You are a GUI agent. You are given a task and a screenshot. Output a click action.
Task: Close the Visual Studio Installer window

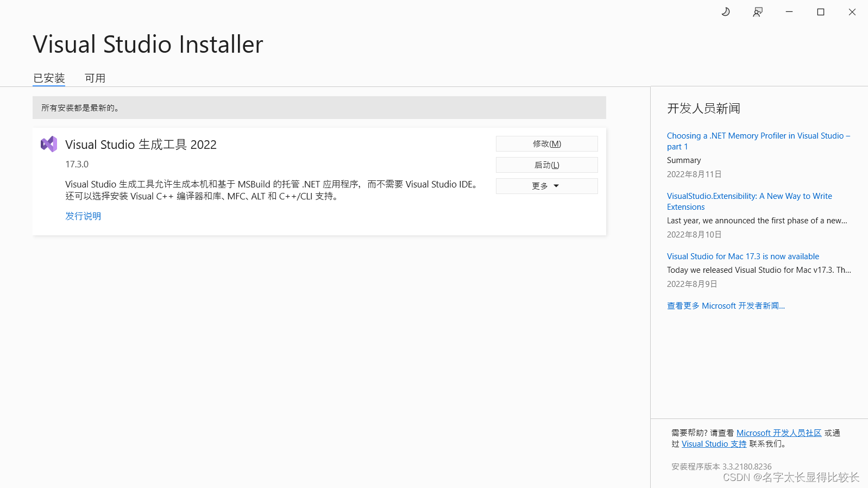point(852,12)
